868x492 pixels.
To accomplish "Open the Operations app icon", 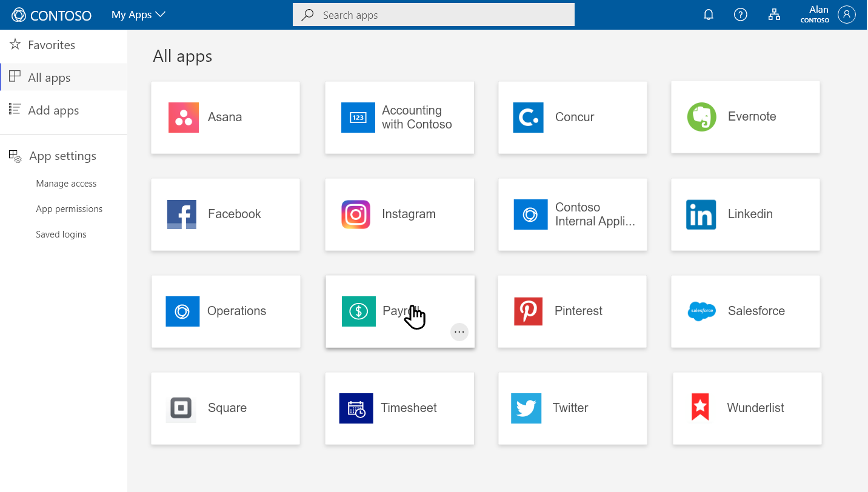I will (x=182, y=311).
